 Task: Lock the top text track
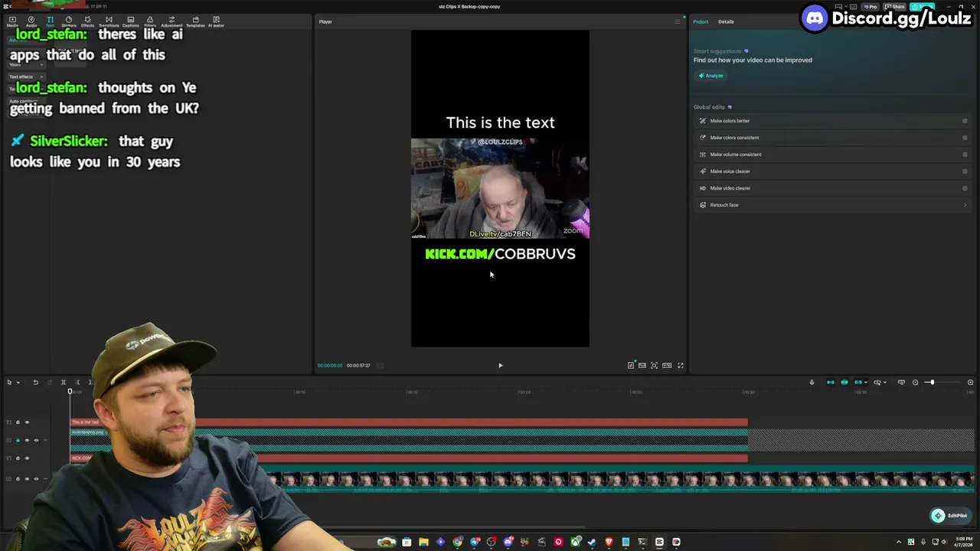(18, 422)
